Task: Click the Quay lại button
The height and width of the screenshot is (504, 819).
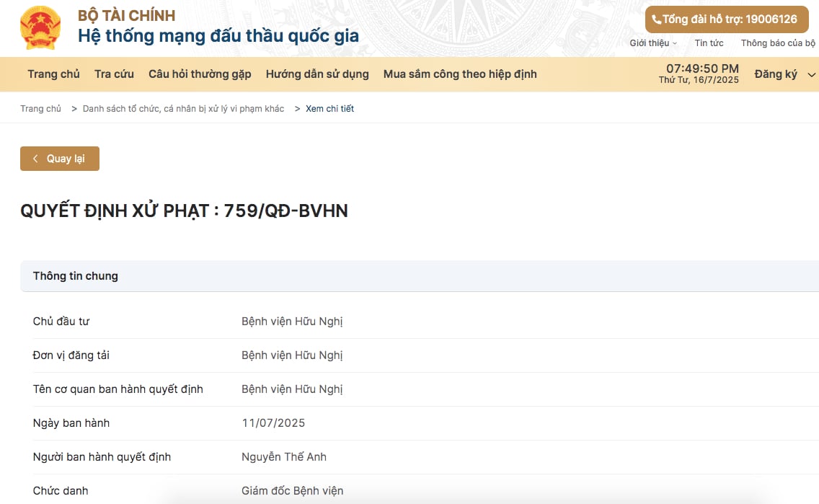Action: (60, 159)
